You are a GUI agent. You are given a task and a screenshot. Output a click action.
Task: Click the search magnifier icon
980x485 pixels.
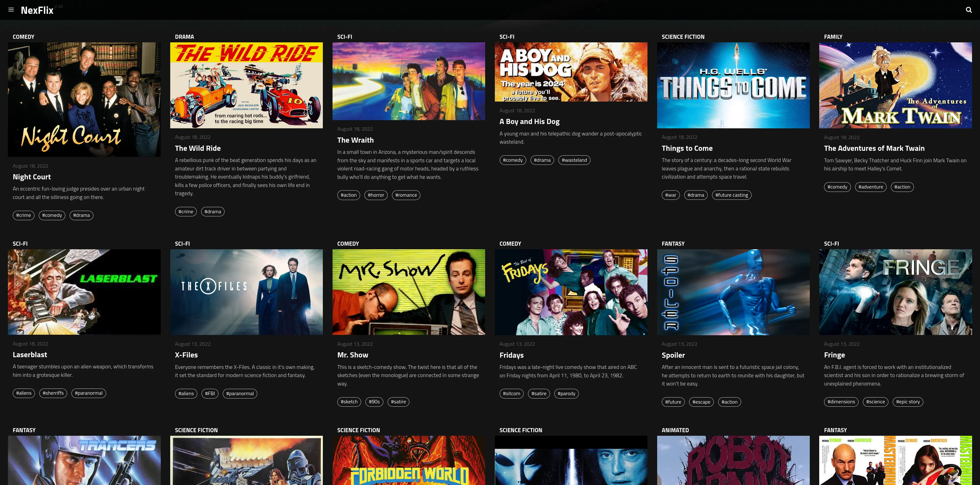click(x=969, y=10)
